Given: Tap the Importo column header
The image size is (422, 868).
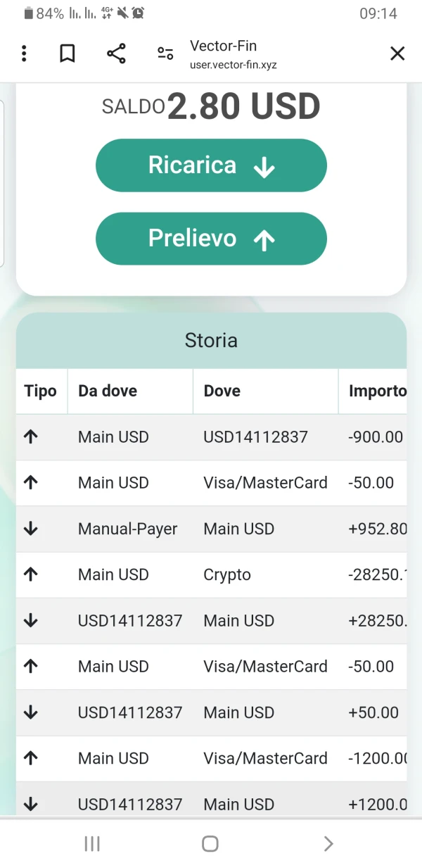Looking at the screenshot, I should [377, 391].
